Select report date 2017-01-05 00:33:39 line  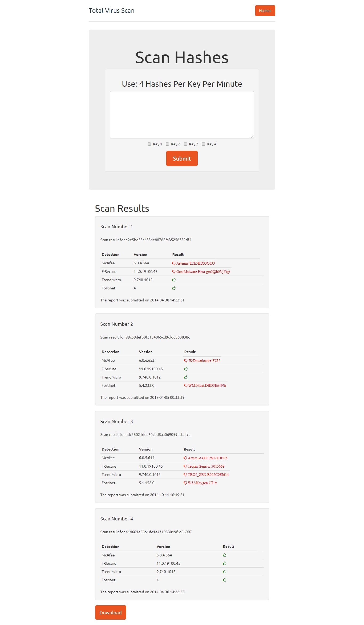point(142,397)
